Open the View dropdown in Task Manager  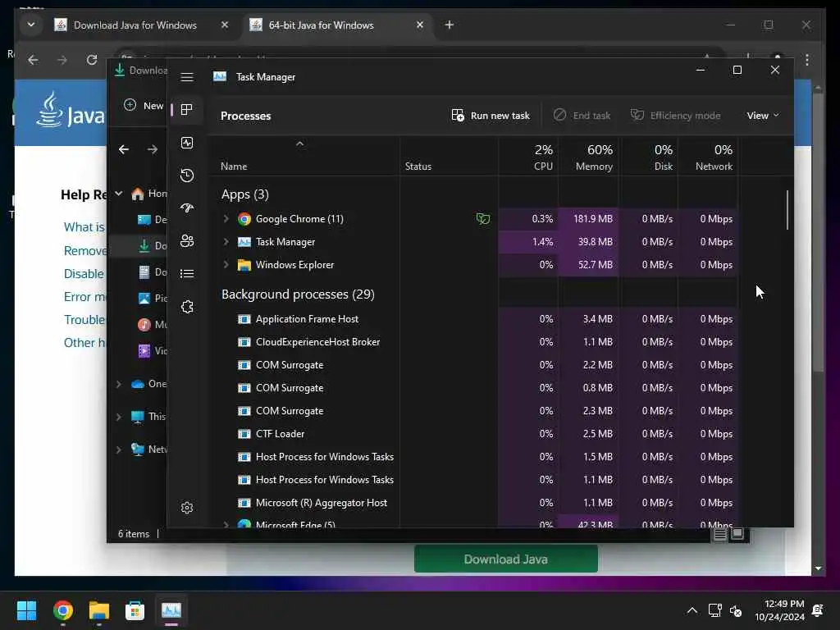tap(762, 115)
